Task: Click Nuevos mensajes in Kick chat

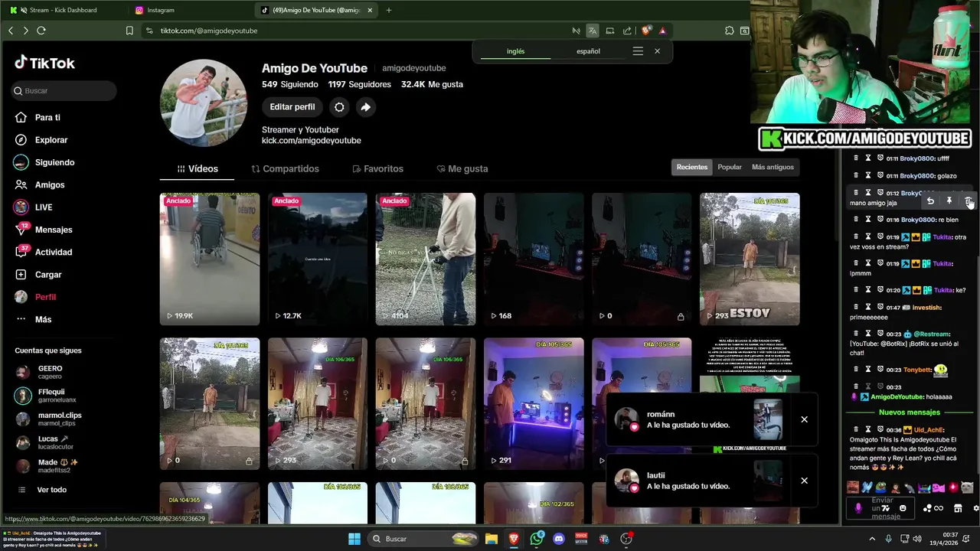Action: pyautogui.click(x=909, y=412)
